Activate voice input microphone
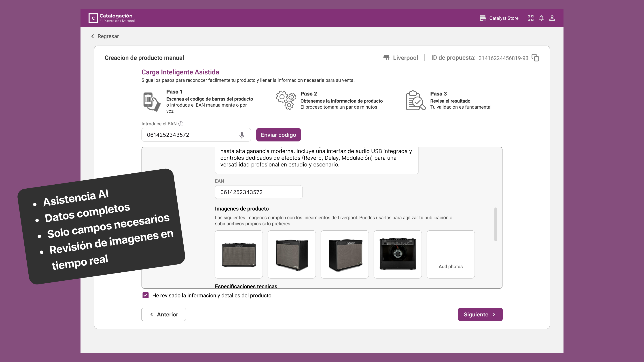 [241, 135]
